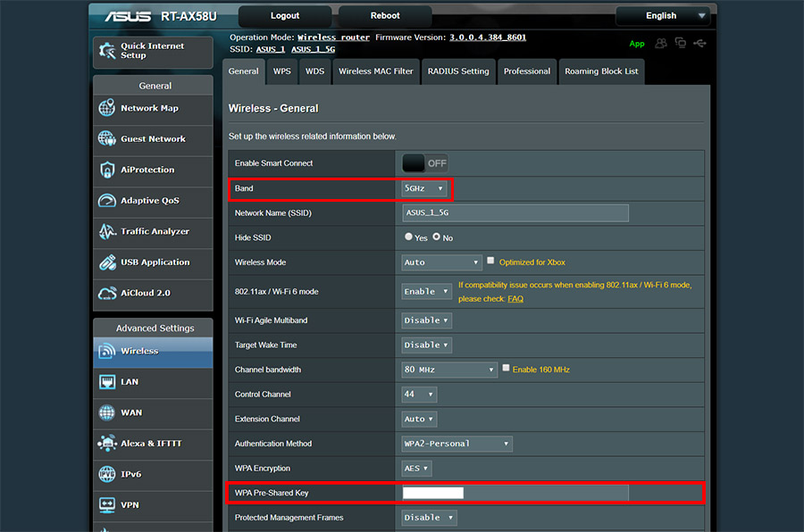Select No for Hide SSID
The width and height of the screenshot is (804, 532).
coord(436,237)
